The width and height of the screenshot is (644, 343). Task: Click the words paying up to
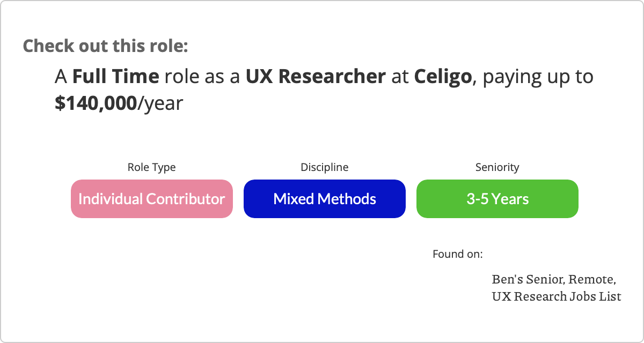[539, 77]
